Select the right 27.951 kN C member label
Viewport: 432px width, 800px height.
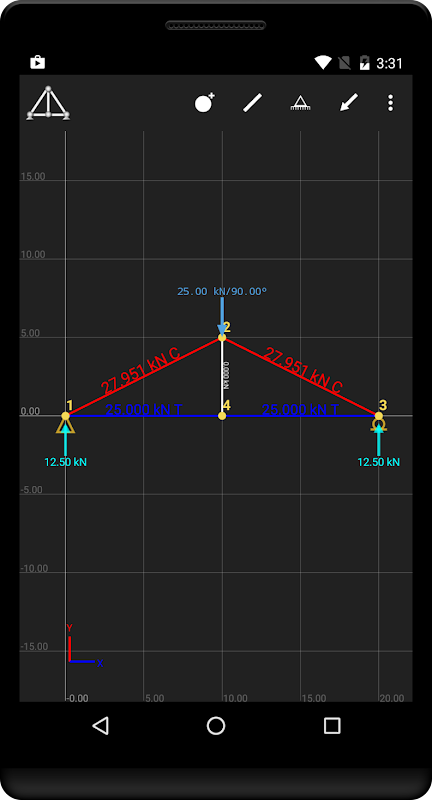[x=302, y=371]
